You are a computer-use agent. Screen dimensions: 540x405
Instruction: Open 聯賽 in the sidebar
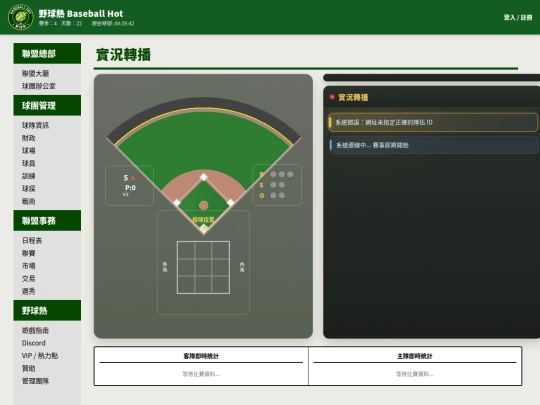[29, 253]
